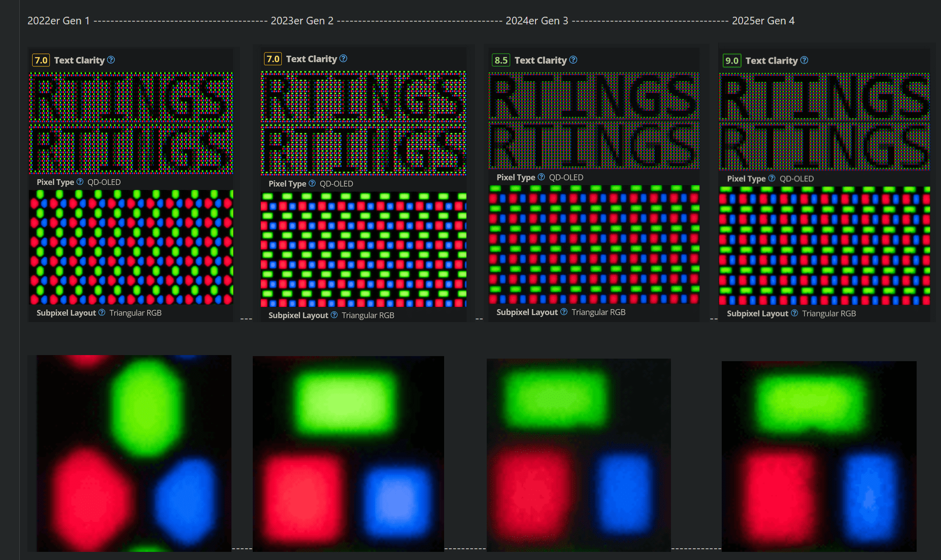Open Gen 1 RTINGS text clarity photo
Viewport: 941px width, 560px height.
coord(131,123)
